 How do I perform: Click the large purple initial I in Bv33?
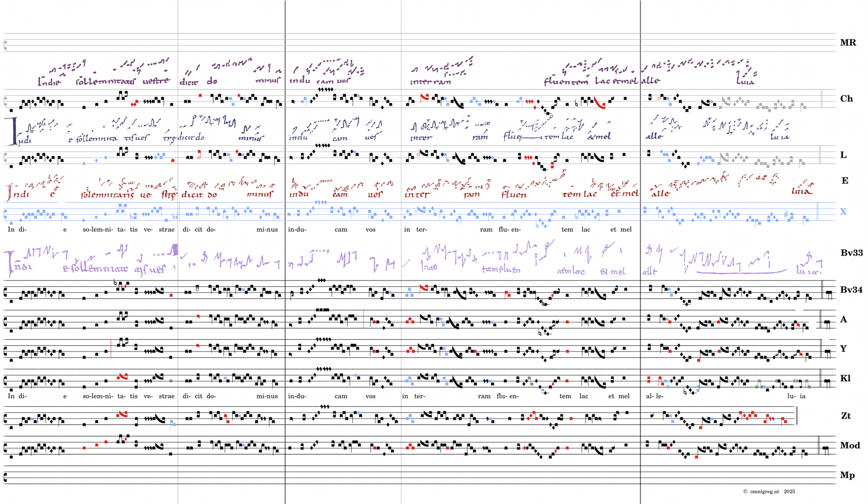10,264
